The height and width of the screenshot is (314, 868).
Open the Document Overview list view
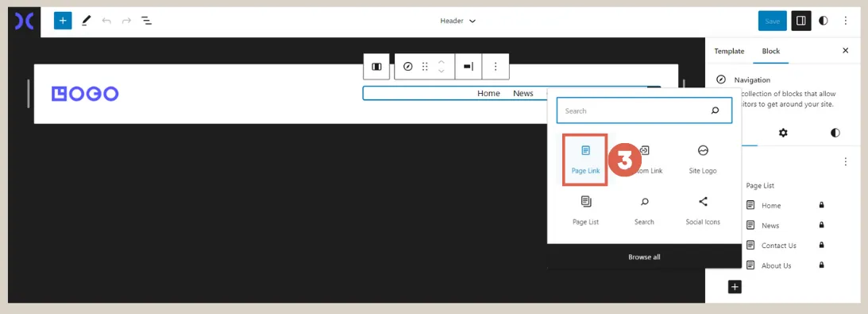tap(146, 21)
